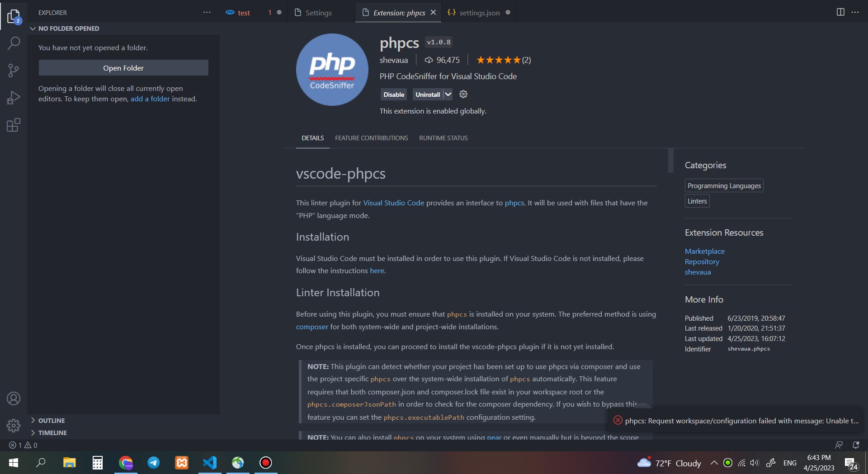Open File Explorer from the taskbar
The height and width of the screenshot is (474, 868).
pyautogui.click(x=69, y=463)
